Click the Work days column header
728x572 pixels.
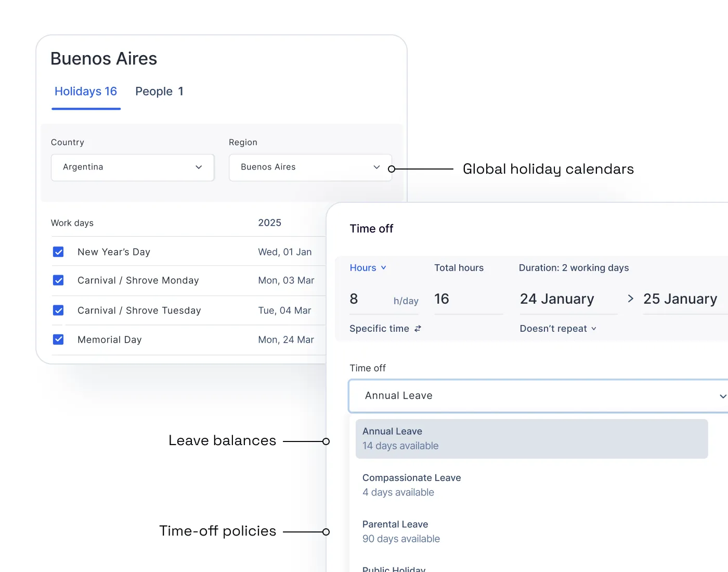[x=72, y=223]
